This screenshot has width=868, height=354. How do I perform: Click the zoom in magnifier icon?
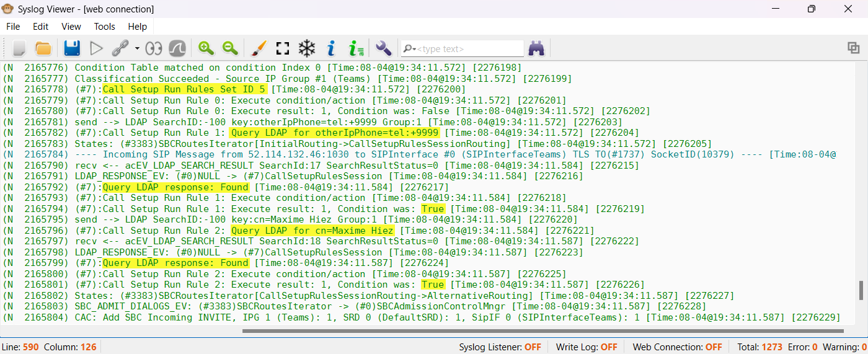[206, 48]
